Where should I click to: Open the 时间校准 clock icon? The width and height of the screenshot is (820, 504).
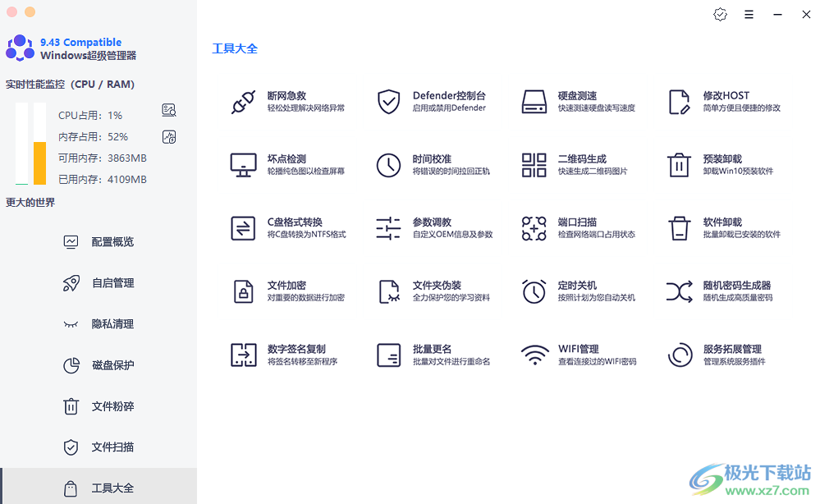coord(388,165)
